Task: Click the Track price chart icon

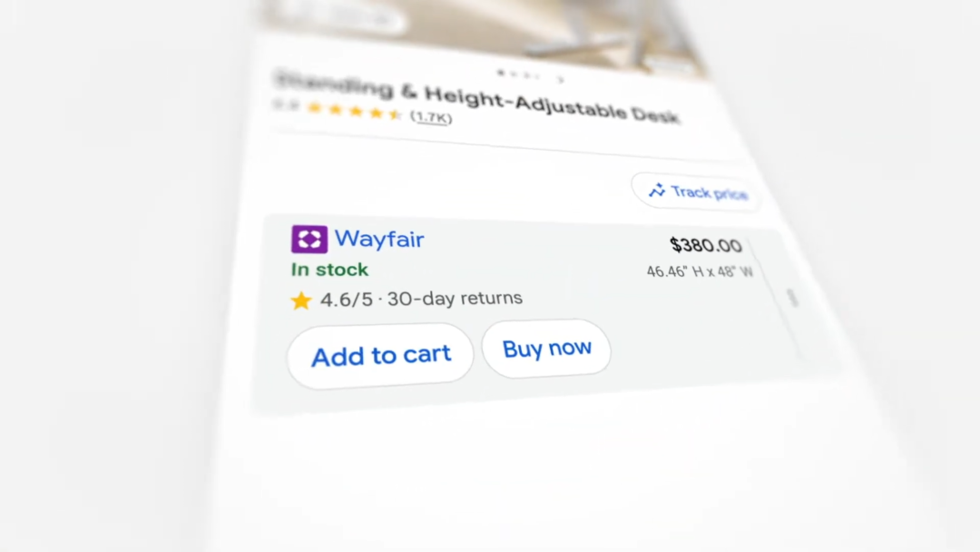Action: tap(656, 190)
